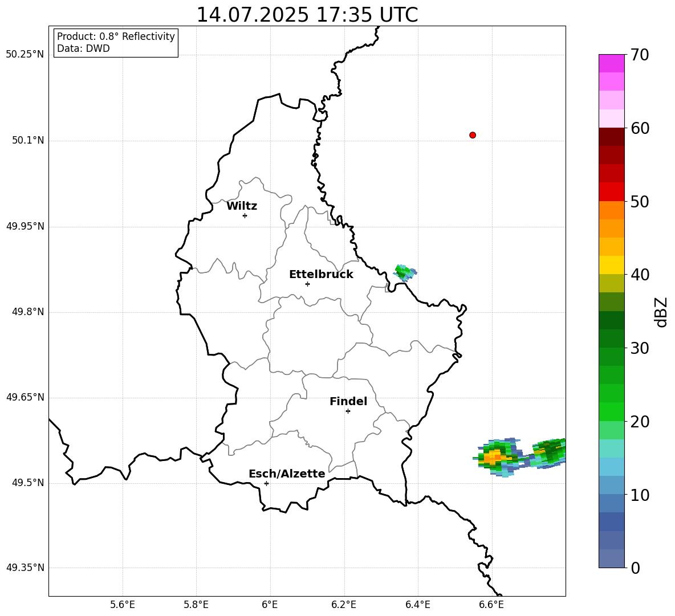
Task: Select the Ettelbruck city label
Action: pos(321,275)
